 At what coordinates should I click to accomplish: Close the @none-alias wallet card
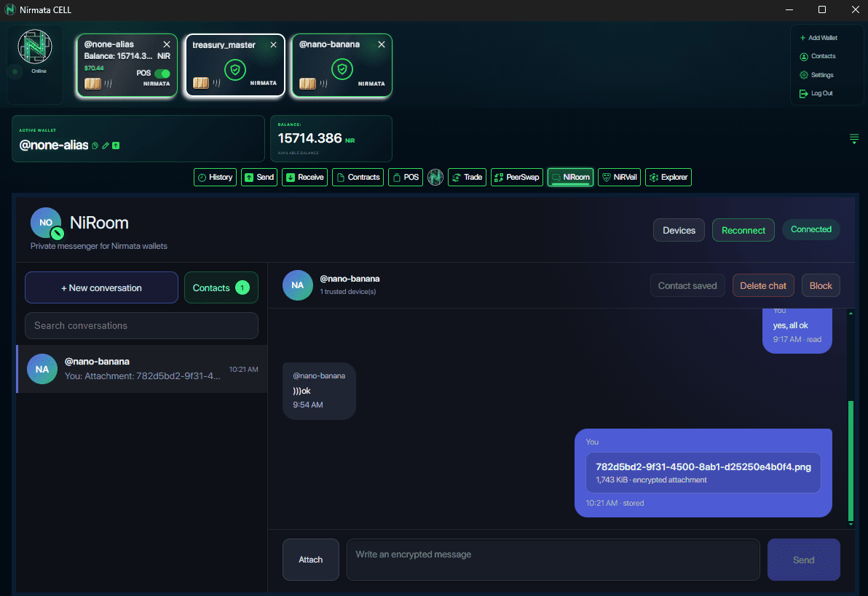pyautogui.click(x=167, y=44)
